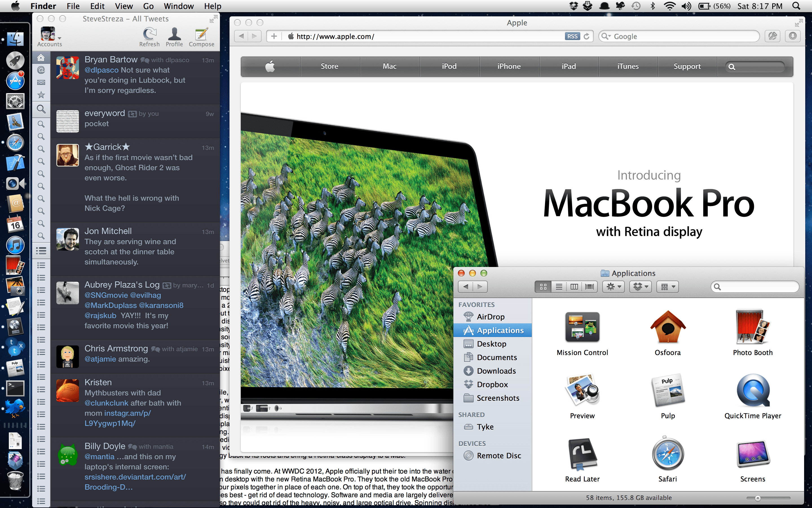Open Support tab on Apple website

(687, 66)
